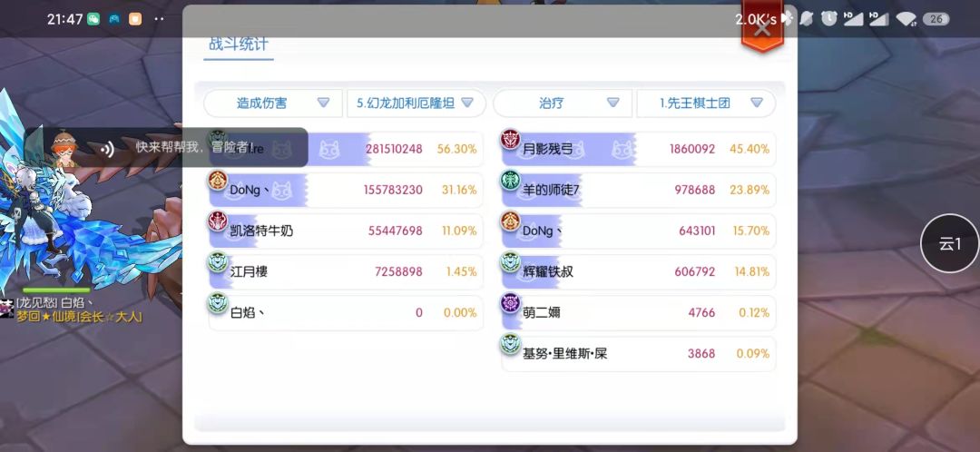
Task: Tap the orange square notification icon
Action: click(135, 19)
